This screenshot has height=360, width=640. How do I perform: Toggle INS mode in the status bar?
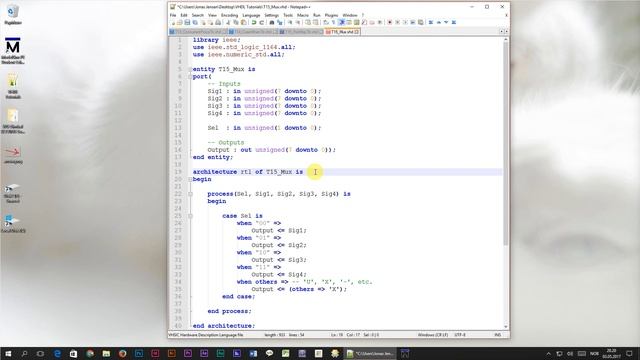click(498, 335)
